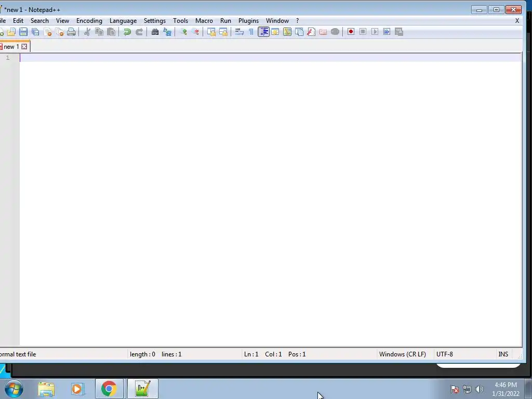Open the Windows Start button
This screenshot has width=532, height=399.
(x=14, y=389)
